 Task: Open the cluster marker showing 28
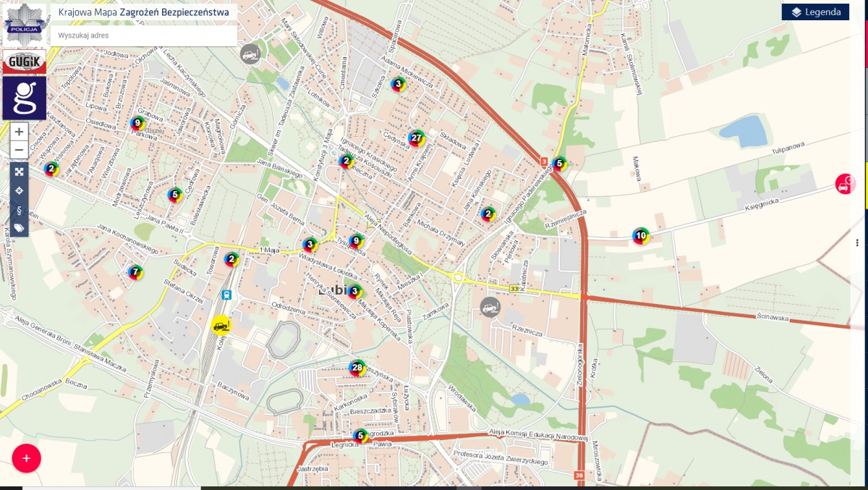coord(357,368)
